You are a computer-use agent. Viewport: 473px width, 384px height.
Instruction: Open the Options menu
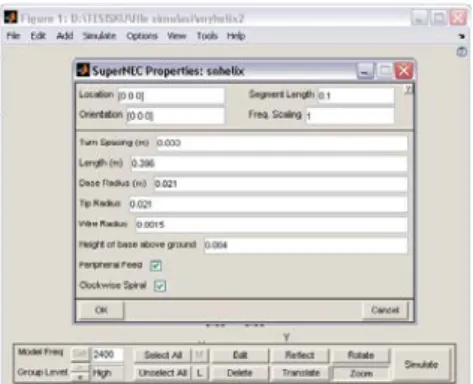142,36
